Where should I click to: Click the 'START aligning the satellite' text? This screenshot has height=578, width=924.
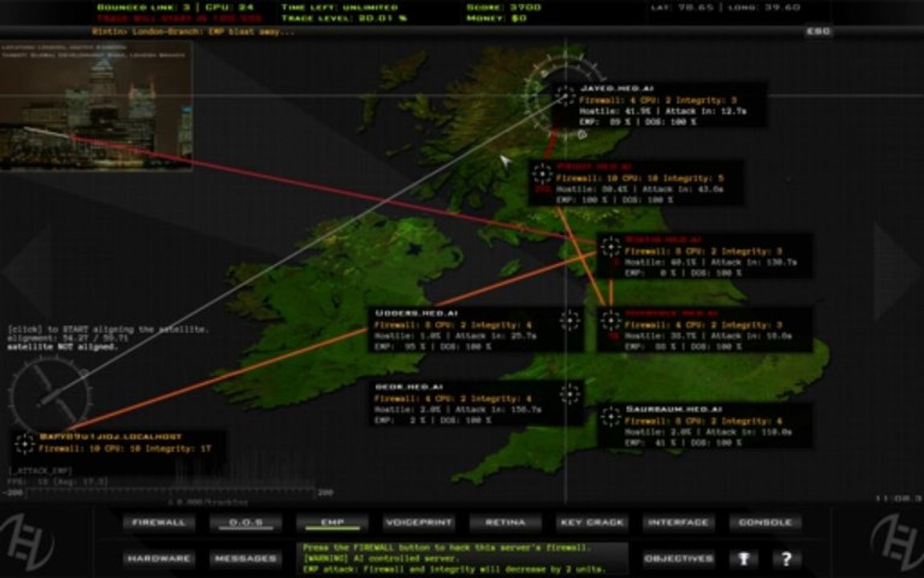[x=107, y=329]
